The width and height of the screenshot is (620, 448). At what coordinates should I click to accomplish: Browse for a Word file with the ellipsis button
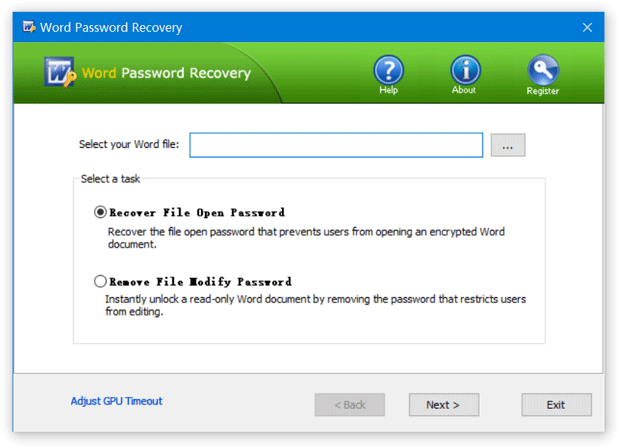point(508,145)
